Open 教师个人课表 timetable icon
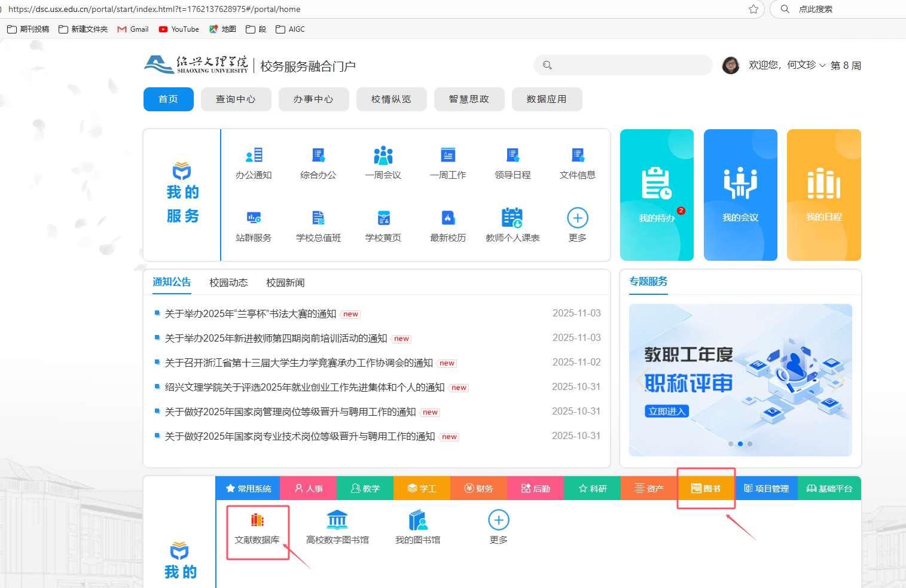Image resolution: width=906 pixels, height=588 pixels. pos(513,219)
